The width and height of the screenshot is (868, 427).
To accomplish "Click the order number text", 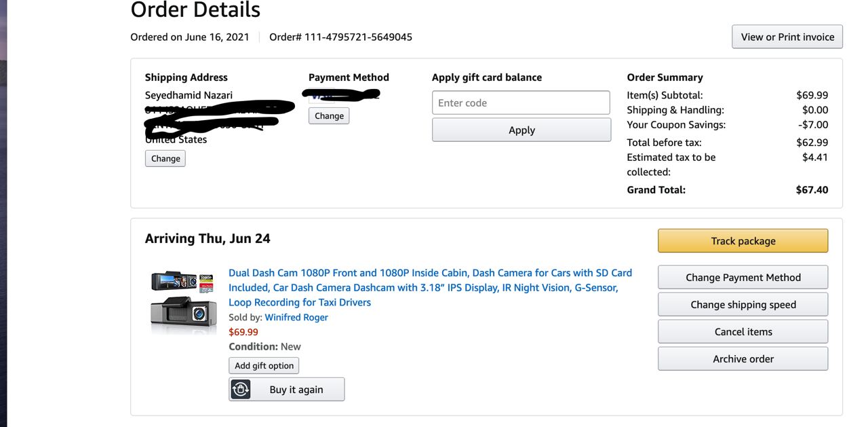I will coord(340,37).
